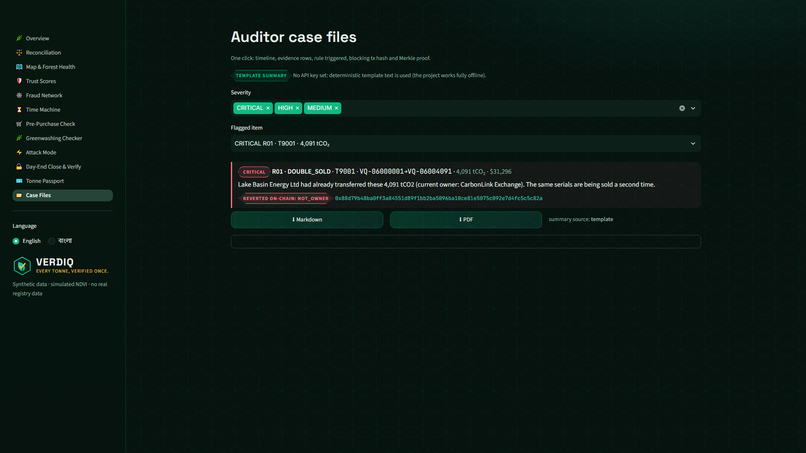
Task: Click the Tonne Passport icon
Action: (x=19, y=181)
